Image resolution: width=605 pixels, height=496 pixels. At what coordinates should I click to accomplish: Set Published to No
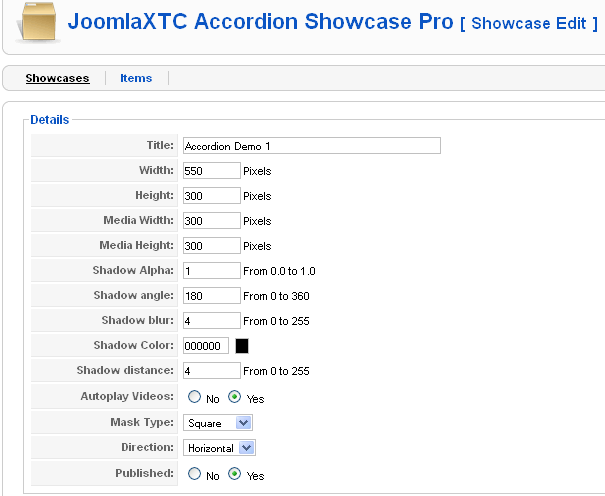(194, 474)
